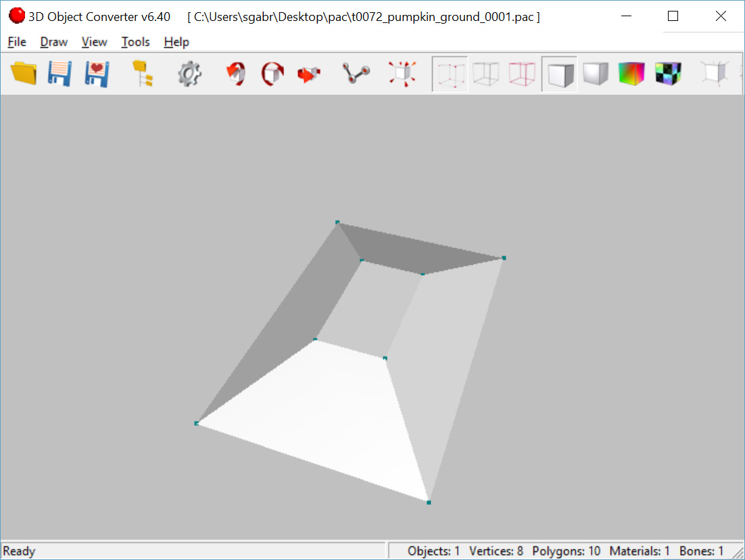Image resolution: width=745 pixels, height=560 pixels.
Task: Click the teal vertex at the model's bottom corner
Action: (x=429, y=503)
